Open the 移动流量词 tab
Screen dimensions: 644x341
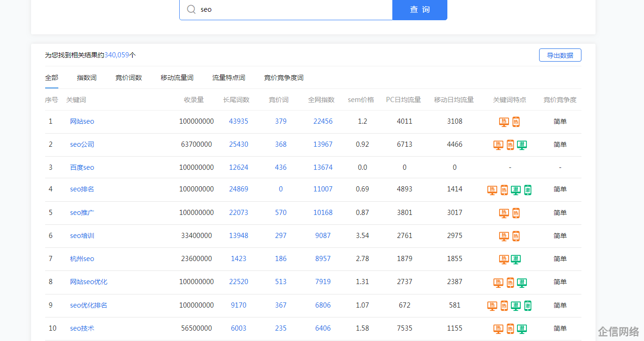(x=177, y=78)
